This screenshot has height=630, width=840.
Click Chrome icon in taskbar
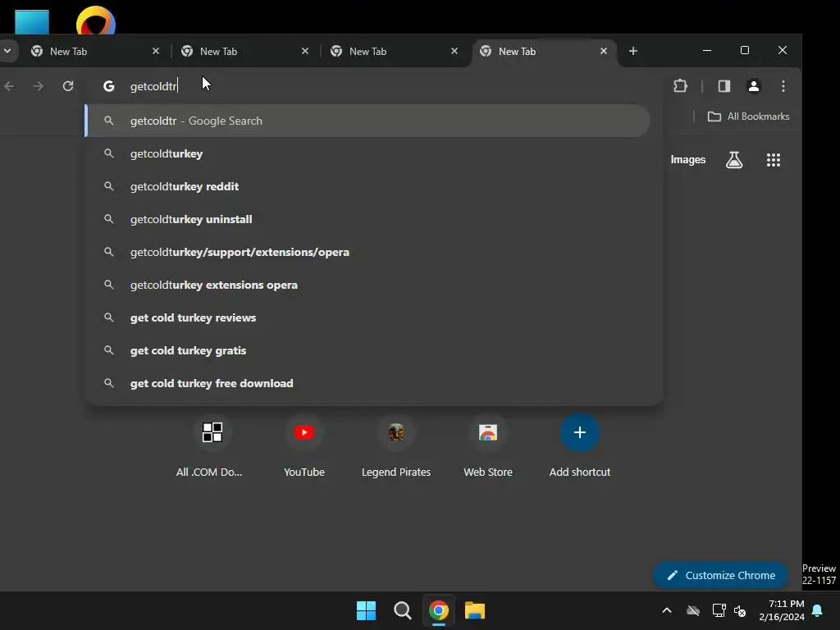click(x=438, y=610)
